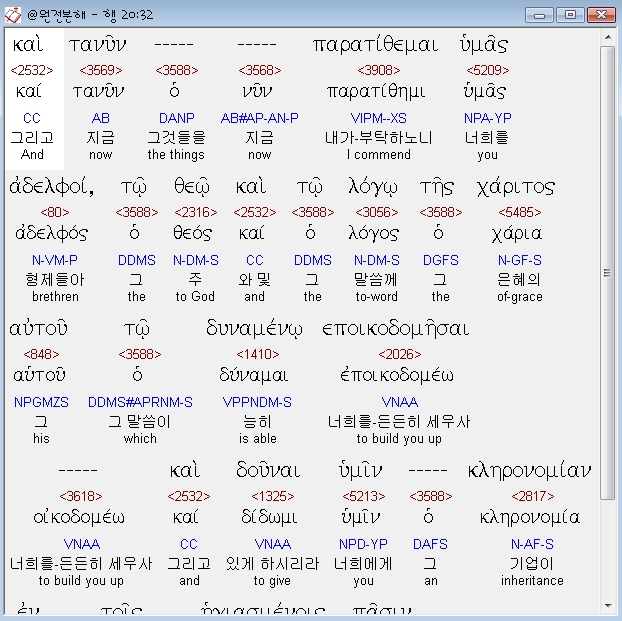
Task: Click Strong's number <2026>
Action: 400,354
